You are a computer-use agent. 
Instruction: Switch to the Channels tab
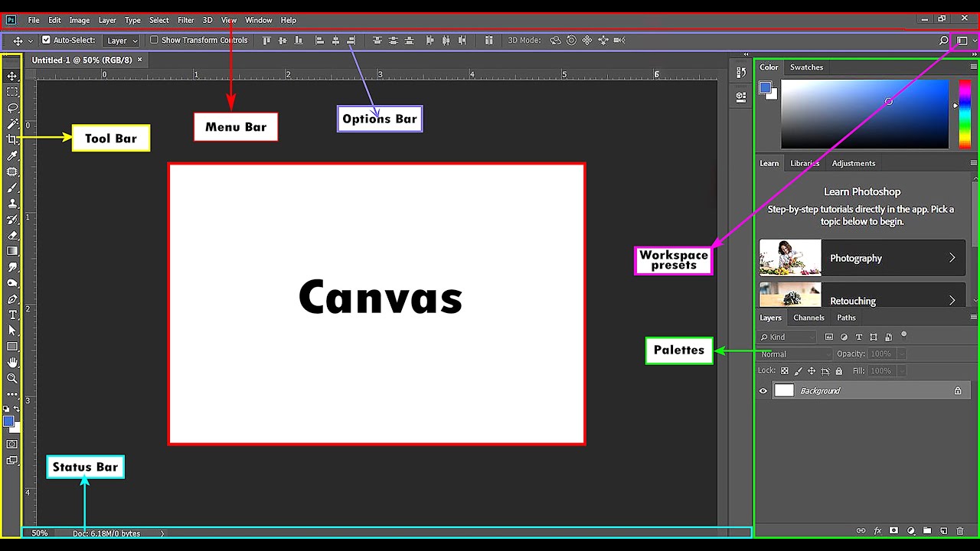(808, 318)
